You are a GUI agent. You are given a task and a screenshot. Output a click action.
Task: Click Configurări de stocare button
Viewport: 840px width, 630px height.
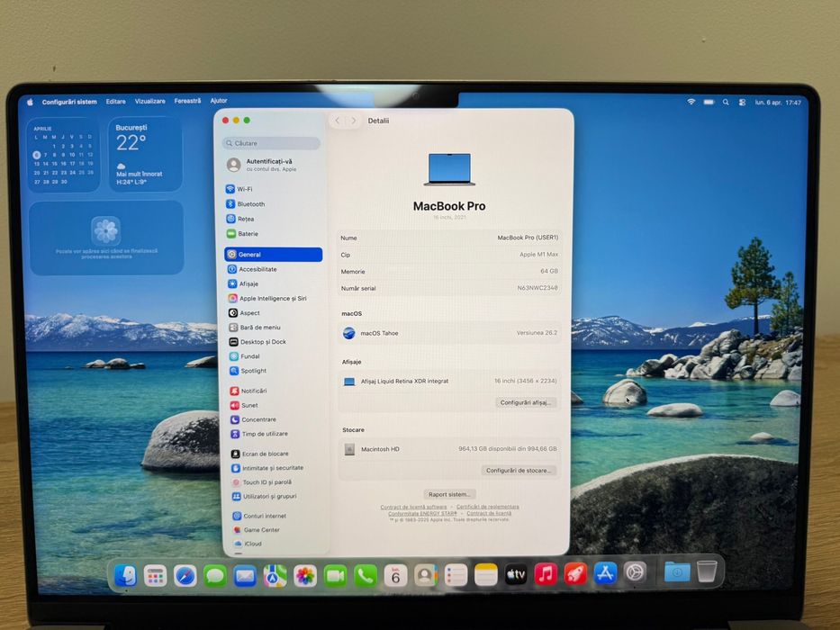tap(519, 471)
